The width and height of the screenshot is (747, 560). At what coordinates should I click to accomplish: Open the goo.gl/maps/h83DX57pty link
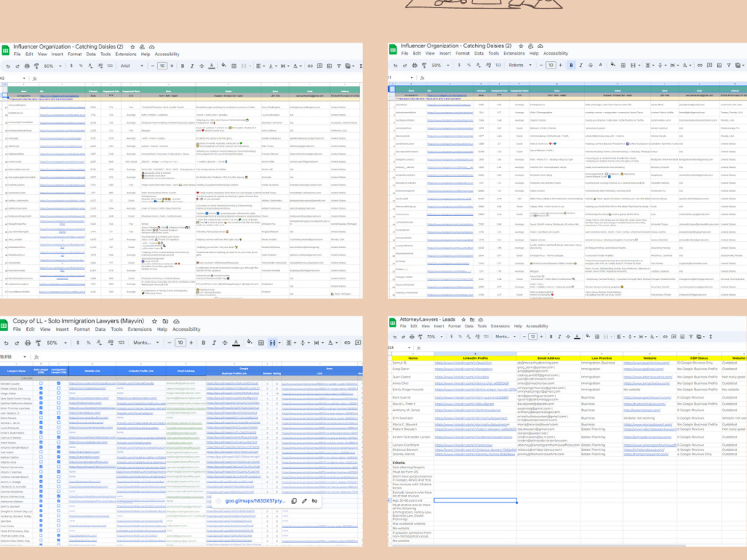(x=255, y=501)
